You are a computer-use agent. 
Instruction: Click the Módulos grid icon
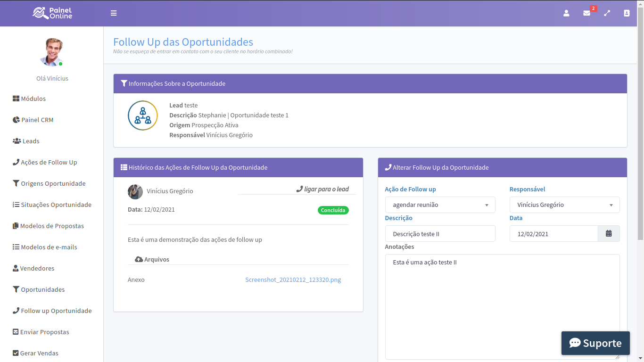click(16, 99)
